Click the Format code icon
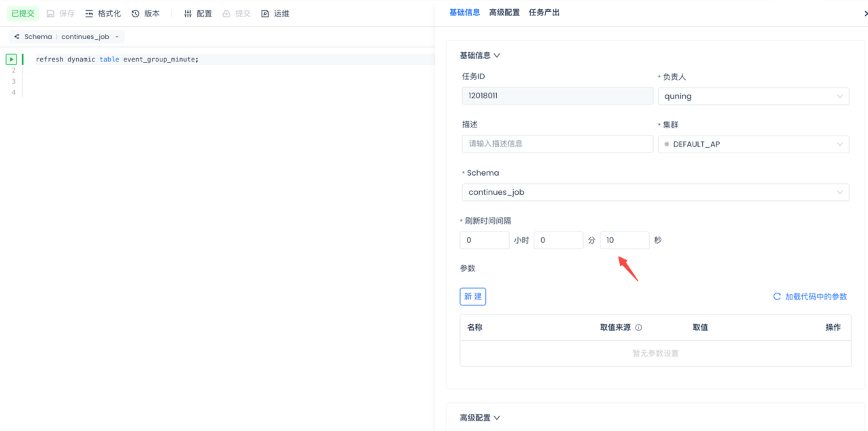868x431 pixels. (89, 14)
